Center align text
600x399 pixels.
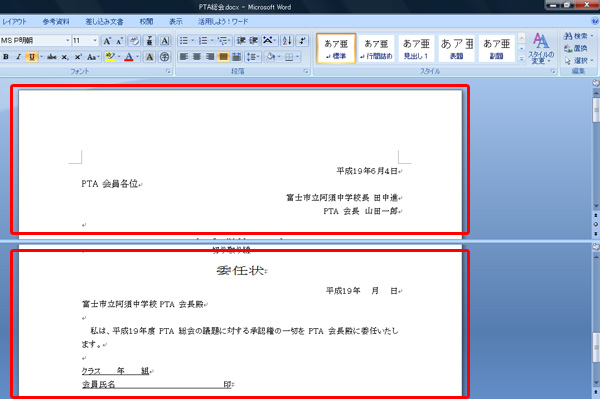(197, 57)
